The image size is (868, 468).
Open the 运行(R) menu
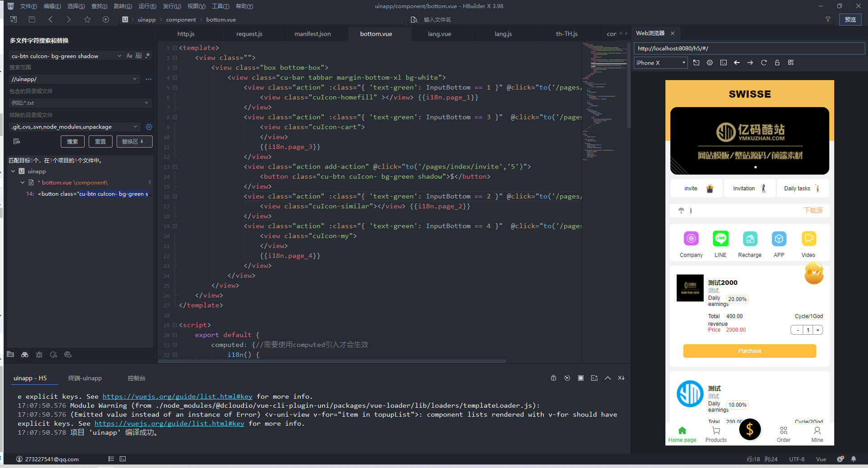(147, 6)
